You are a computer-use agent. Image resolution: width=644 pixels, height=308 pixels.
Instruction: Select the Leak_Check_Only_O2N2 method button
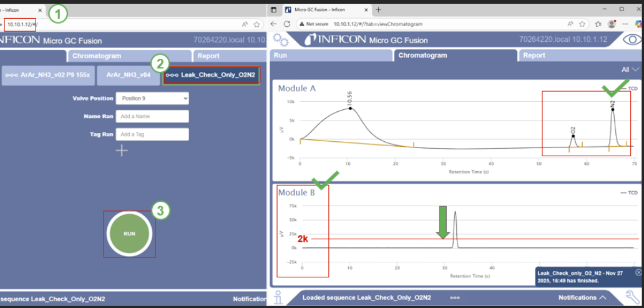(x=211, y=75)
